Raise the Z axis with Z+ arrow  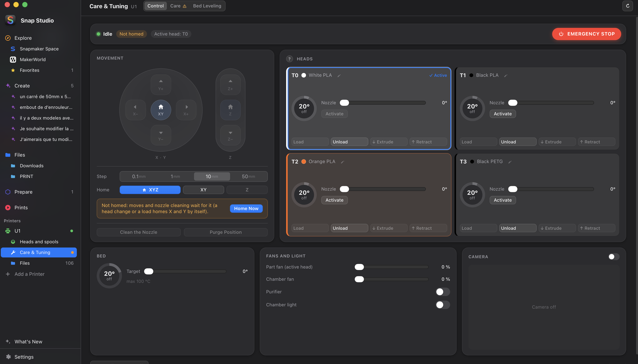pyautogui.click(x=230, y=84)
